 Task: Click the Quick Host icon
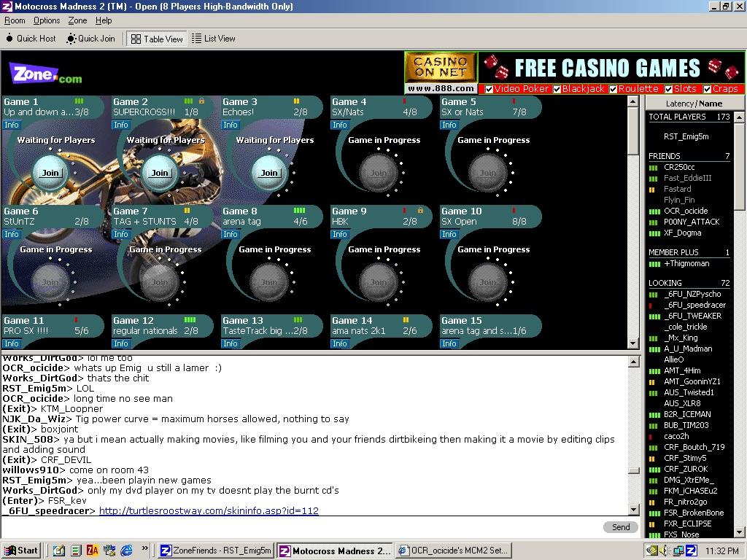[8, 39]
